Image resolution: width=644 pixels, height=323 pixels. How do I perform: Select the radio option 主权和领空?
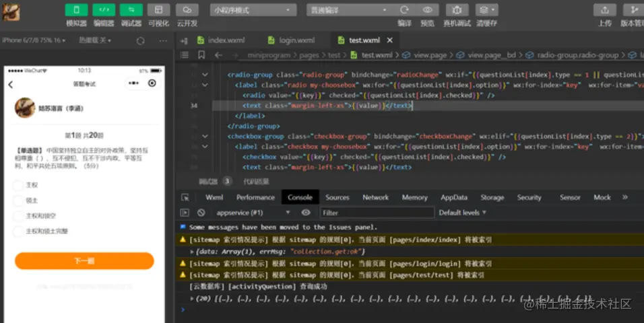[x=18, y=216]
